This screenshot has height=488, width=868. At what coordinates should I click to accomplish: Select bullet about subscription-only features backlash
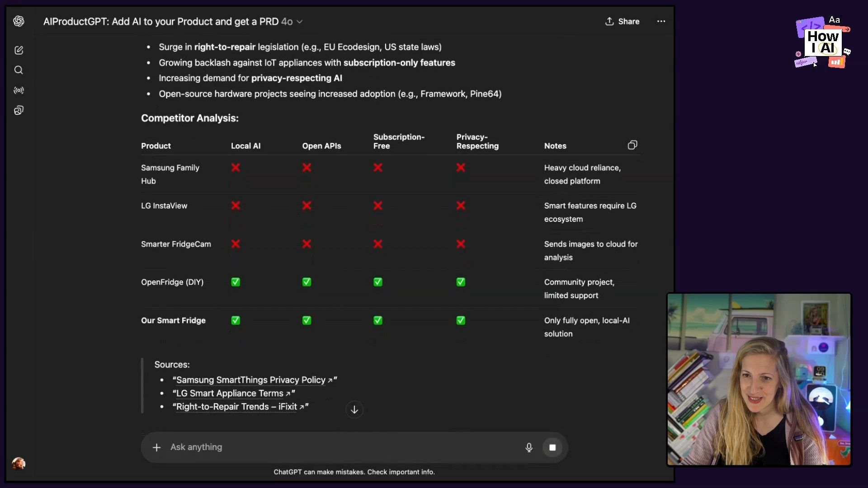point(307,63)
